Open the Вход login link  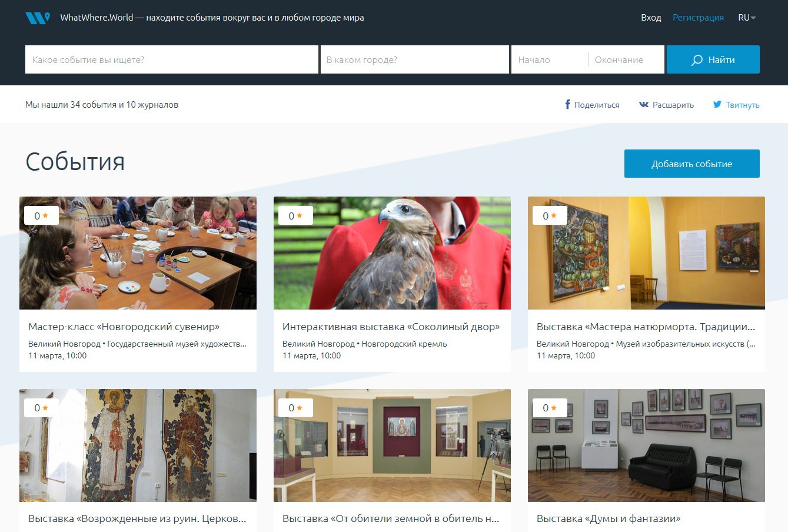(x=651, y=18)
